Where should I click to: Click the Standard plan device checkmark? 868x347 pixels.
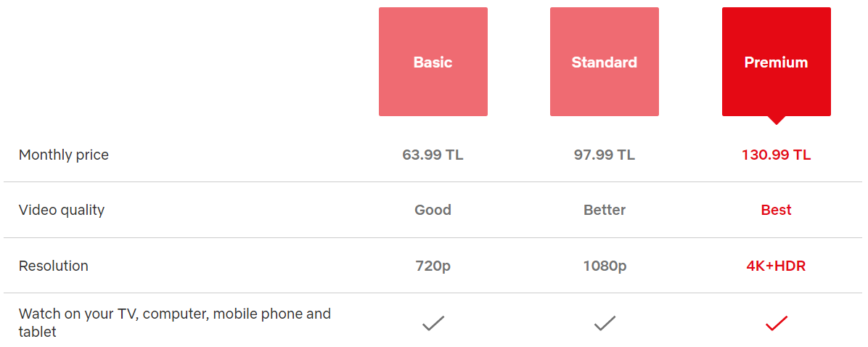[605, 322]
